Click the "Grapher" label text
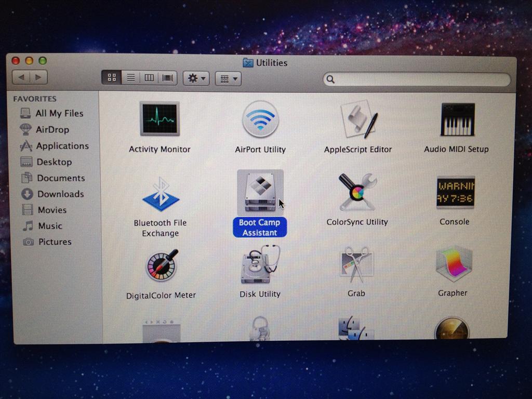 453,293
